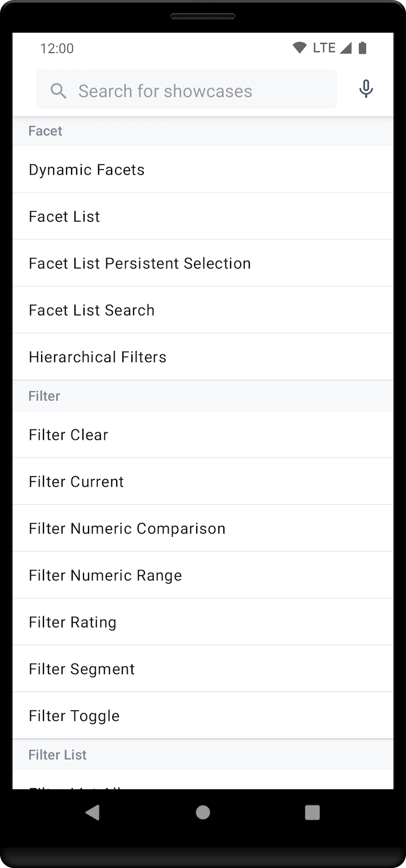Image resolution: width=406 pixels, height=868 pixels.
Task: Tap the microphone voice search icon
Action: (x=366, y=89)
